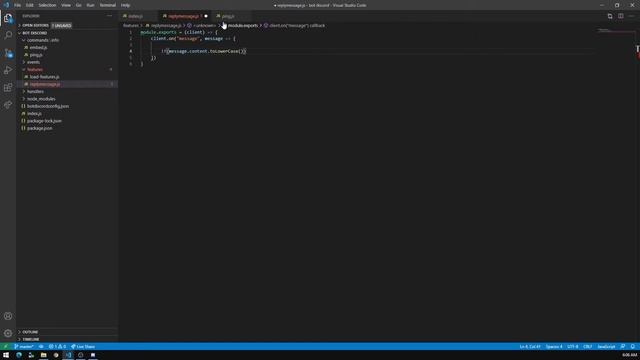Open the Accounts menu icon
640x360 pixels.
(x=8, y=316)
